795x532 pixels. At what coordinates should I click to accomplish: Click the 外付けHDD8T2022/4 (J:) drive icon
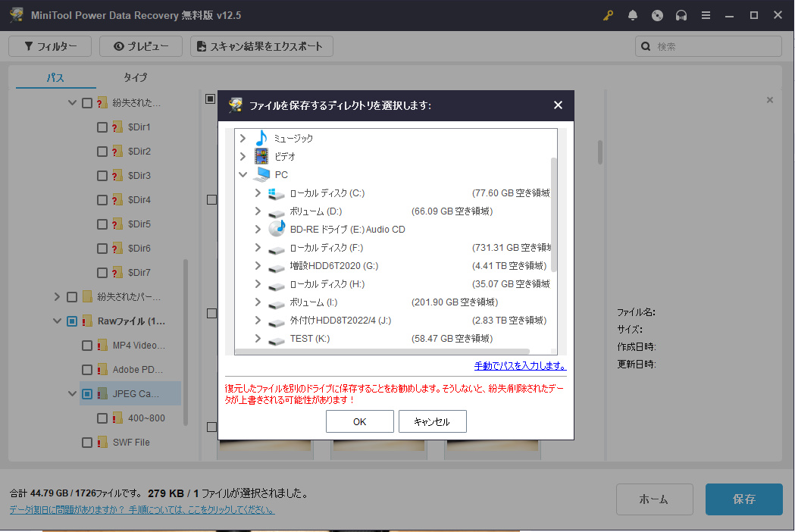[x=277, y=322]
